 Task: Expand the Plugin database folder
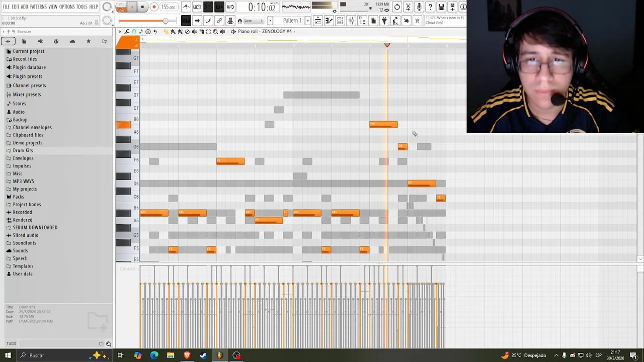pos(29,67)
